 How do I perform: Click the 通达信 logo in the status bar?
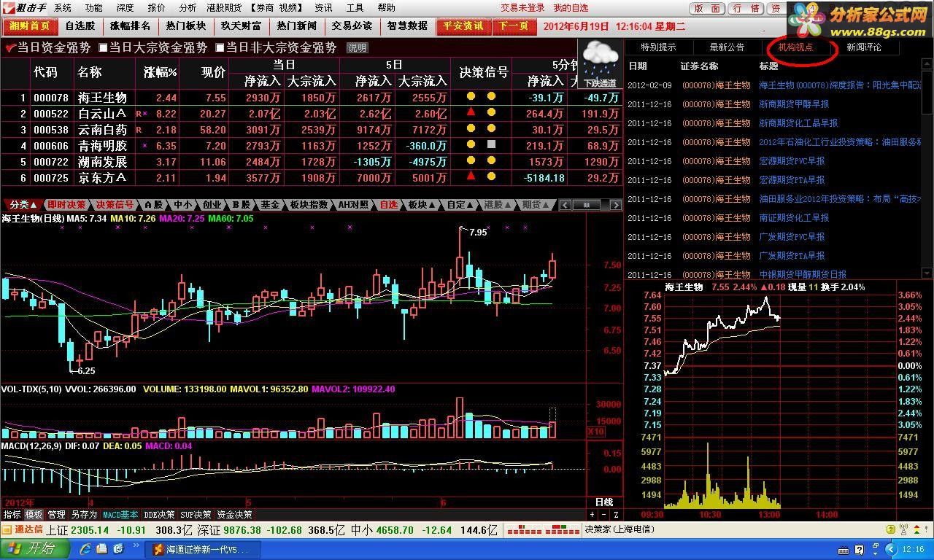point(23,529)
